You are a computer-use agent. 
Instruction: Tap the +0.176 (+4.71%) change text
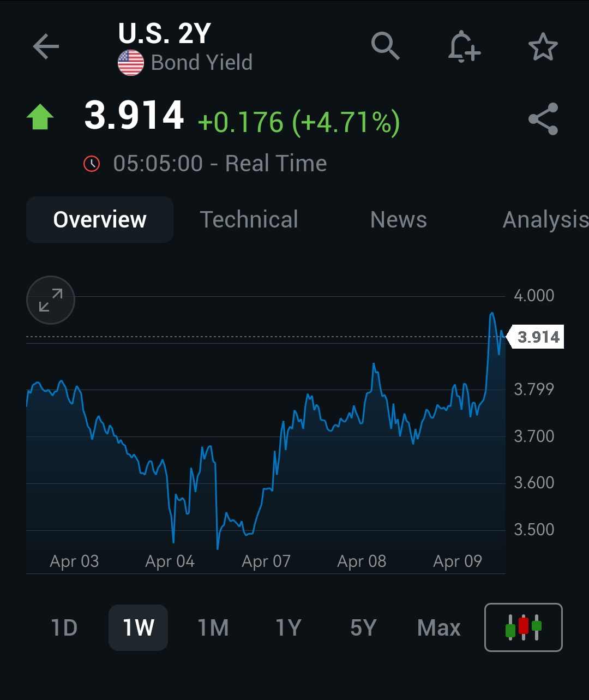click(x=298, y=122)
